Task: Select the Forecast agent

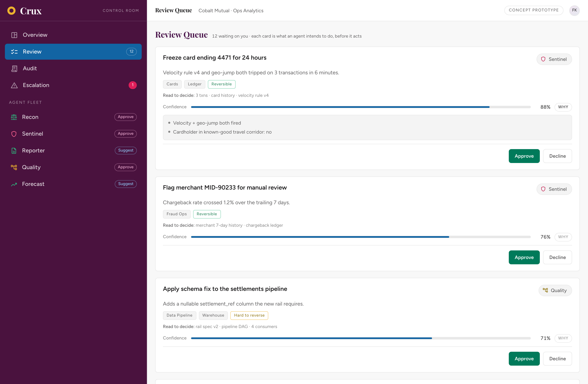Action: [x=73, y=184]
